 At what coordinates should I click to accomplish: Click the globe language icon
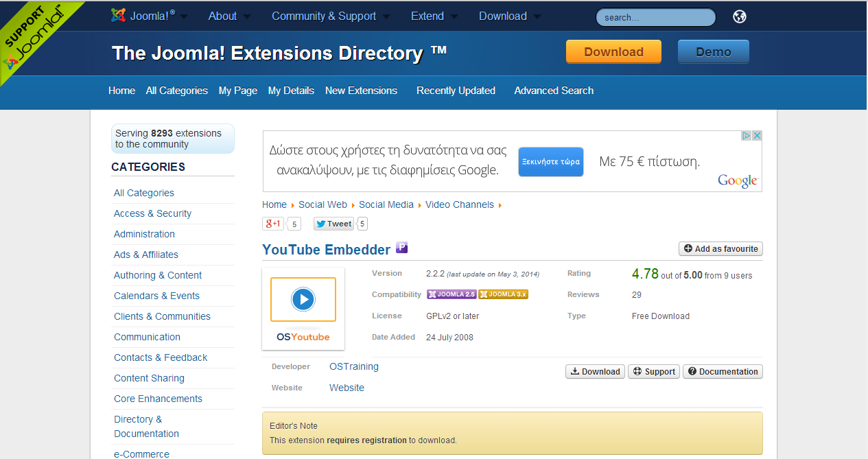point(740,16)
